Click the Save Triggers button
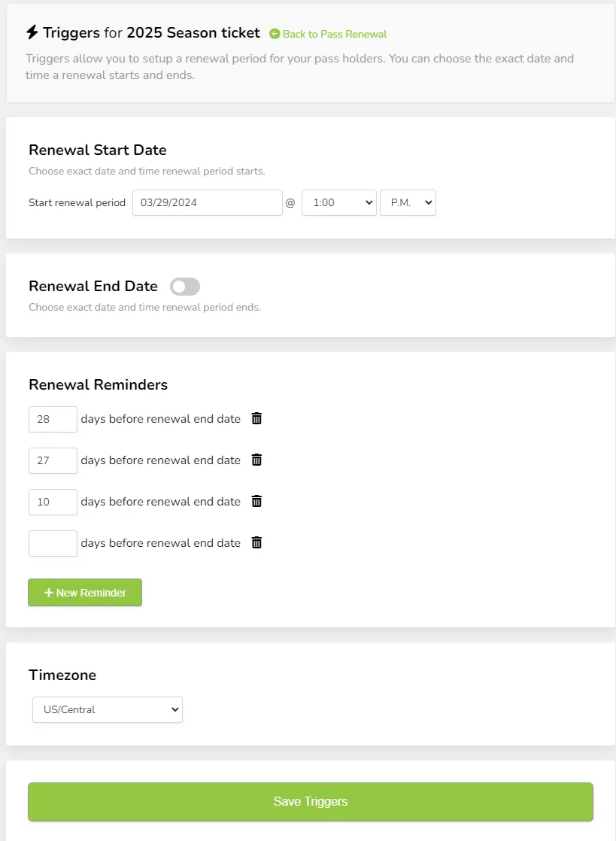 pos(311,801)
